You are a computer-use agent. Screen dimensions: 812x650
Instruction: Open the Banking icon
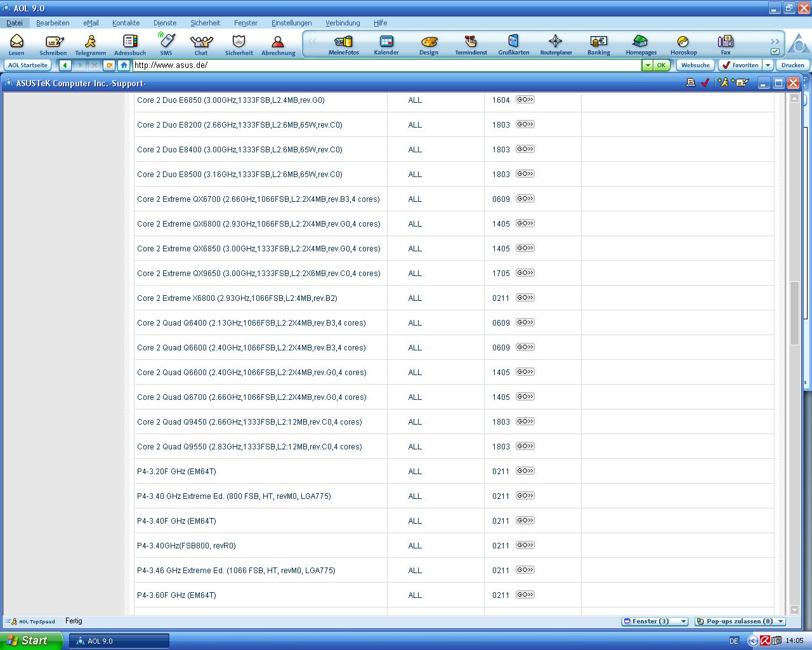(x=598, y=44)
